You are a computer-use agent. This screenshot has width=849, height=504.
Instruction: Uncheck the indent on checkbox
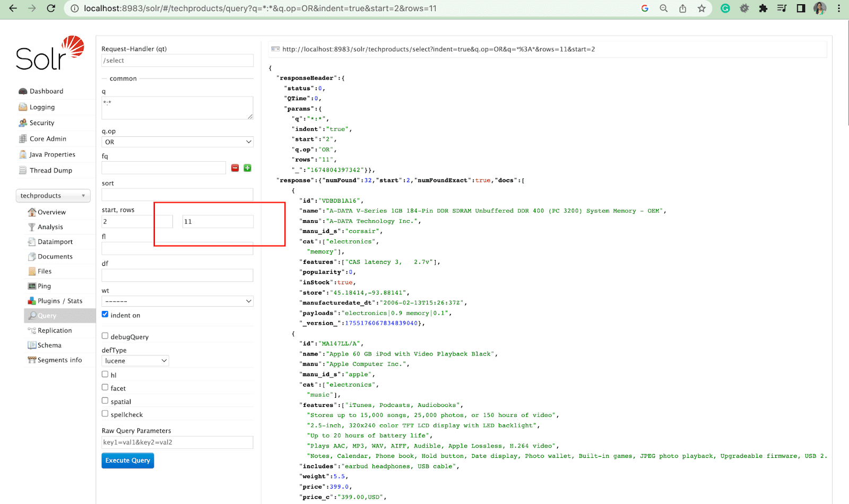click(105, 315)
